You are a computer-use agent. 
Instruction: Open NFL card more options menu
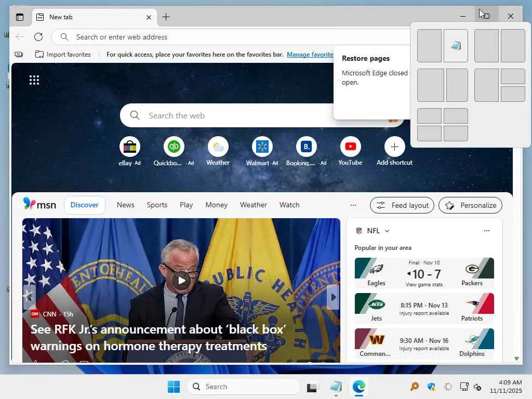[486, 231]
